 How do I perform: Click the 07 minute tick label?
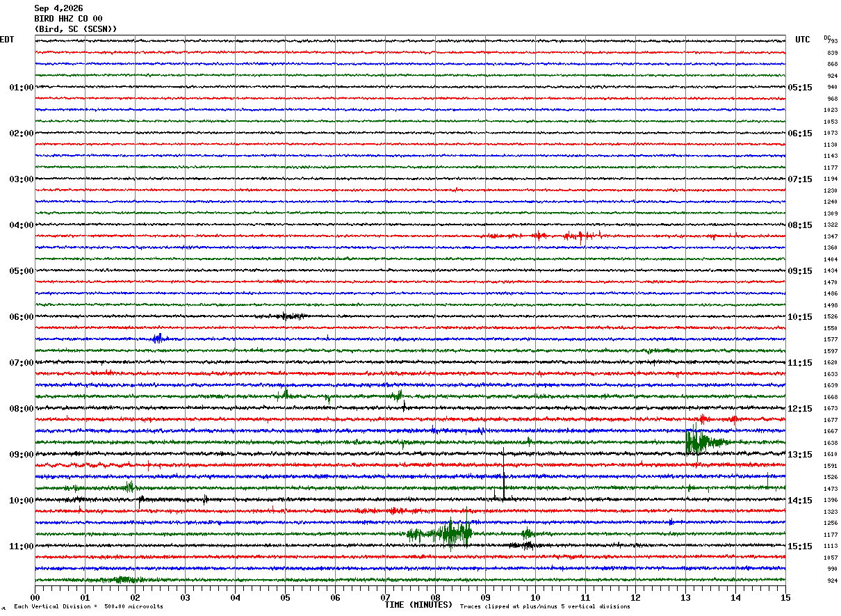385,597
